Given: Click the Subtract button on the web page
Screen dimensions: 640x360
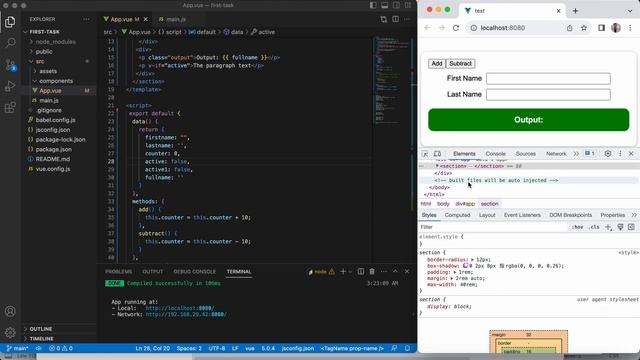Looking at the screenshot, I should 460,64.
